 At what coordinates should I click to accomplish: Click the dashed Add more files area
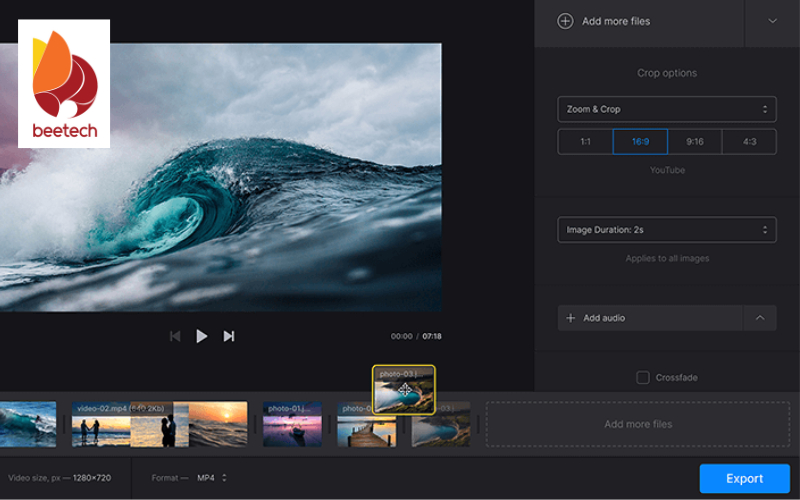(637, 424)
